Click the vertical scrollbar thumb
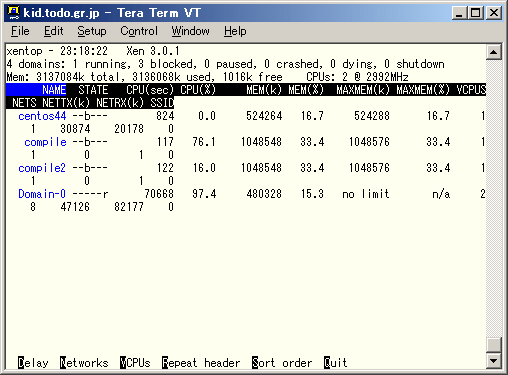The width and height of the screenshot is (508, 375). point(494,345)
